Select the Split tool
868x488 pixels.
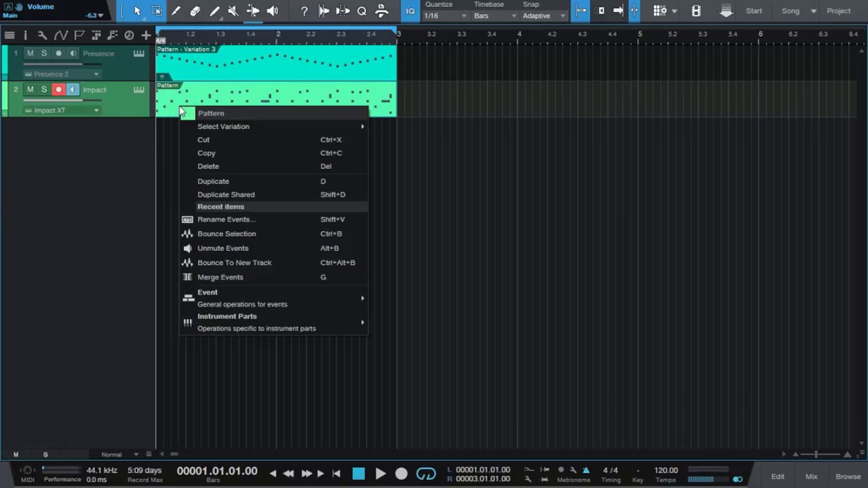click(x=176, y=11)
